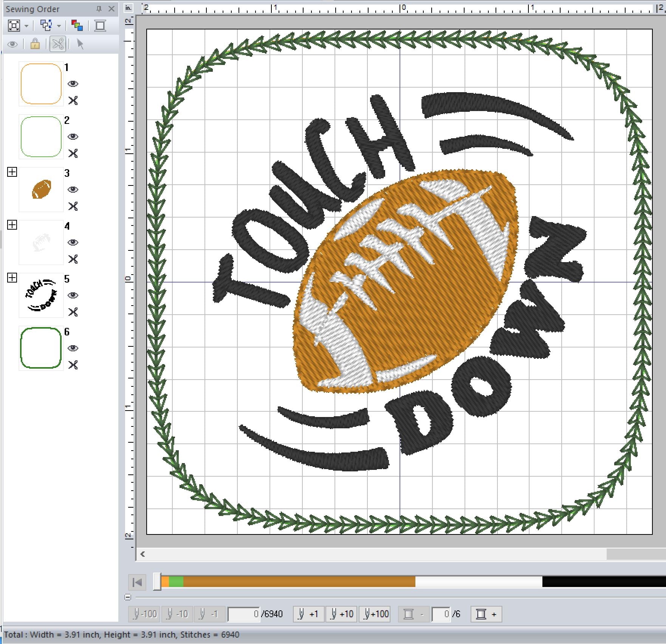Jump to start of stitch simulation

pos(137,582)
